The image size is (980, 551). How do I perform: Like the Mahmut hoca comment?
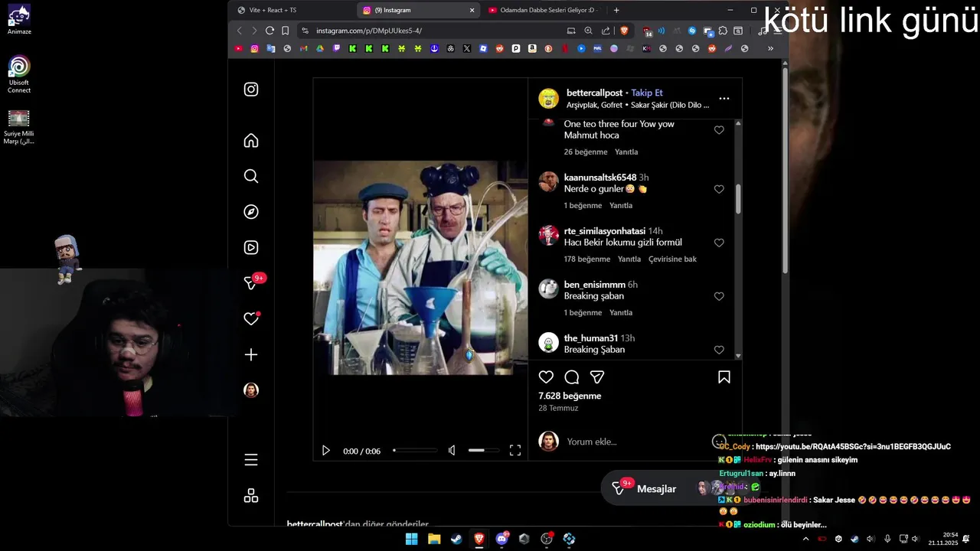719,130
